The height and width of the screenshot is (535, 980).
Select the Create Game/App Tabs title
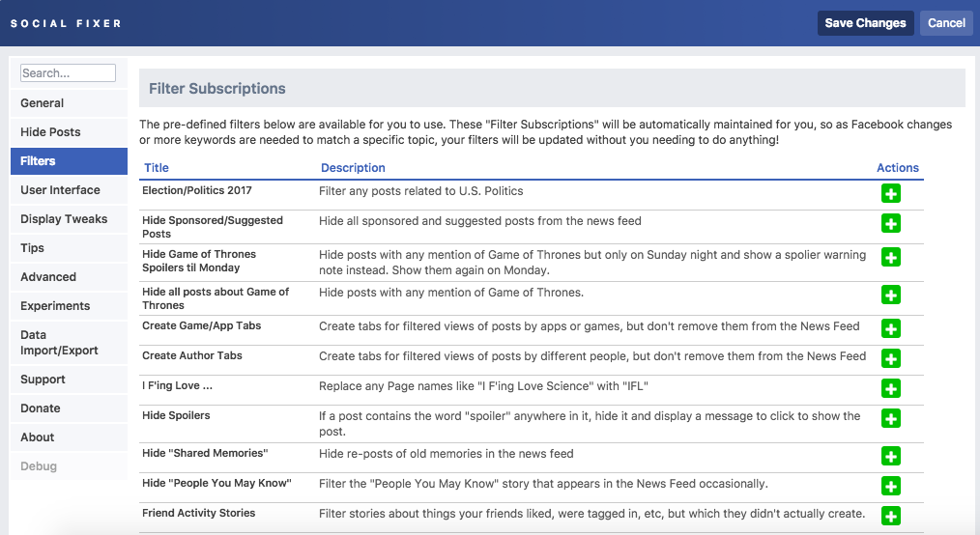click(x=201, y=325)
